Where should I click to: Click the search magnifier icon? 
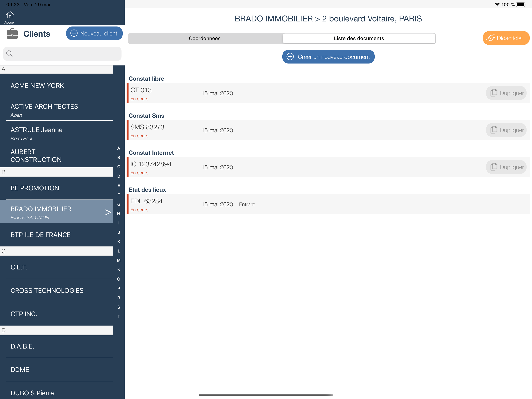pyautogui.click(x=9, y=54)
